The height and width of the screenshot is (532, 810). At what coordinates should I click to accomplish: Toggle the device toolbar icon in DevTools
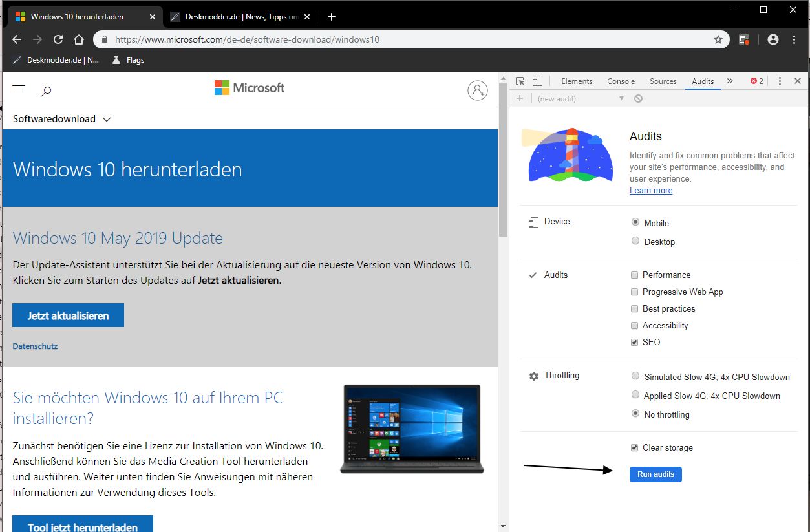(537, 81)
